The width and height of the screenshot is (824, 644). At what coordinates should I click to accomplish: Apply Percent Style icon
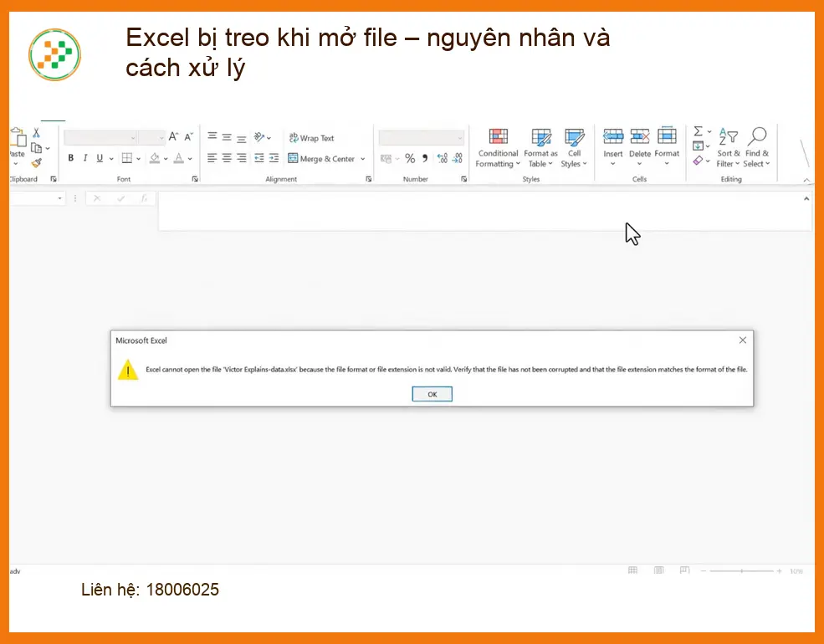(x=410, y=158)
